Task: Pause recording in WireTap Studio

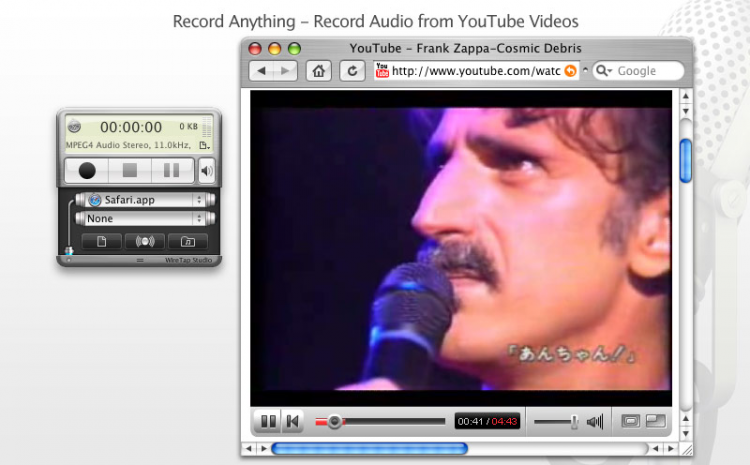Action: [172, 170]
